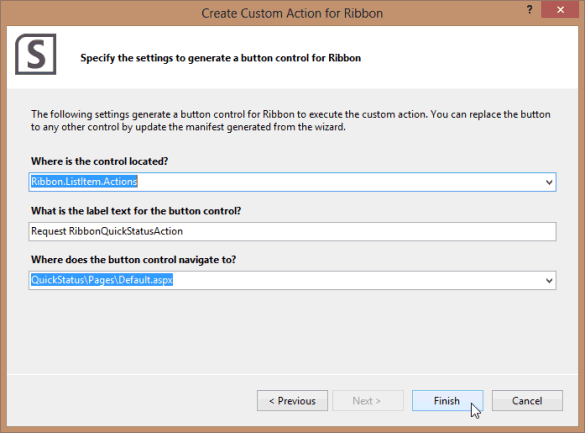The image size is (585, 433).
Task: Click the dialog title 'Create Custom Action for Ribbon'
Action: (292, 13)
